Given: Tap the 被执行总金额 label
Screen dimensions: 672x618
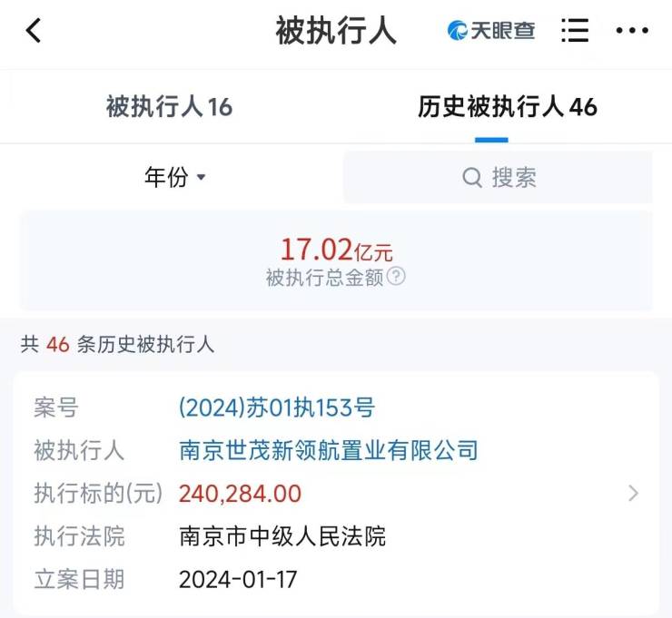Looking at the screenshot, I should coord(324,278).
